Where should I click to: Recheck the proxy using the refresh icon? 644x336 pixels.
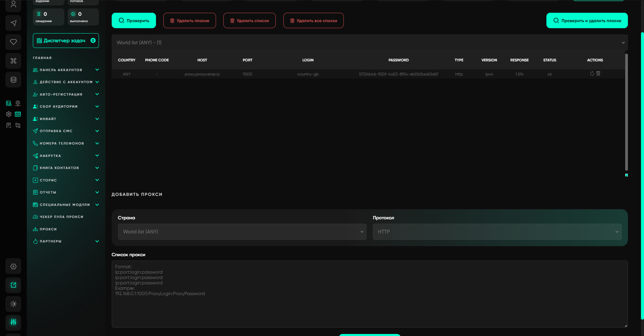point(592,74)
